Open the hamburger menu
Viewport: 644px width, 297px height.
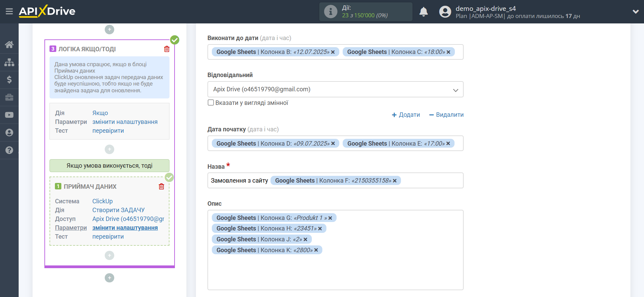[9, 12]
